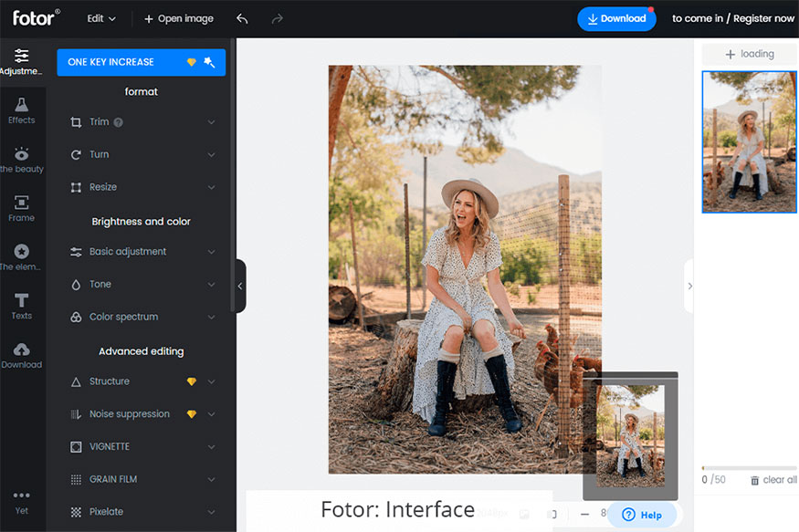Click the blue Download button
Screen dimensions: 799x532
[x=616, y=19]
